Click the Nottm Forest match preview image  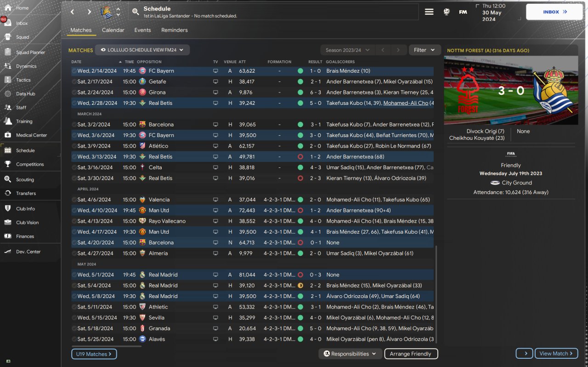[511, 90]
